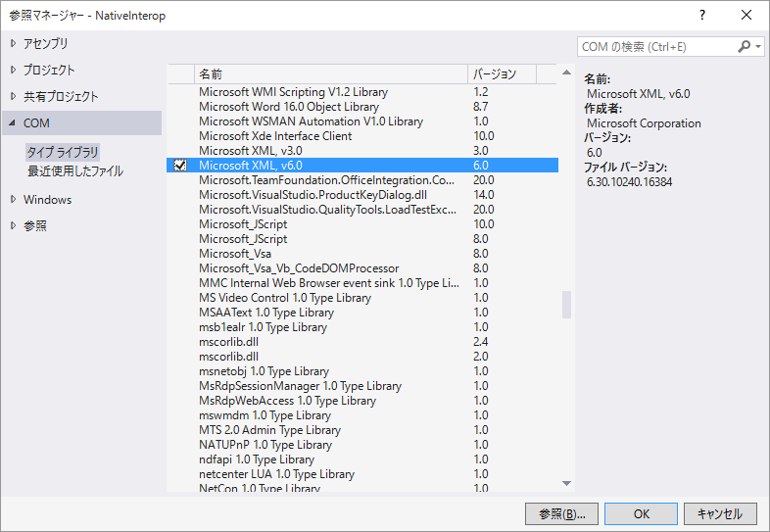Select msnetobj 1.0 Type Library
The image size is (770, 532).
click(362, 371)
